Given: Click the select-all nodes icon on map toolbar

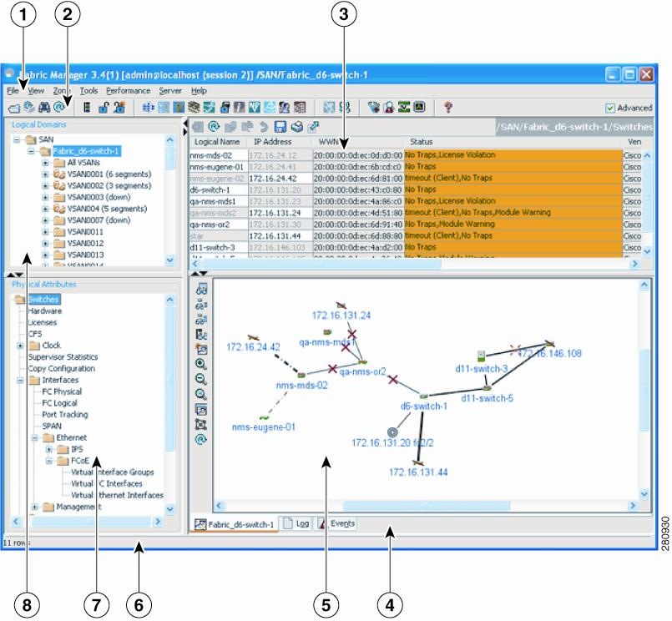Looking at the screenshot, I should point(201,424).
